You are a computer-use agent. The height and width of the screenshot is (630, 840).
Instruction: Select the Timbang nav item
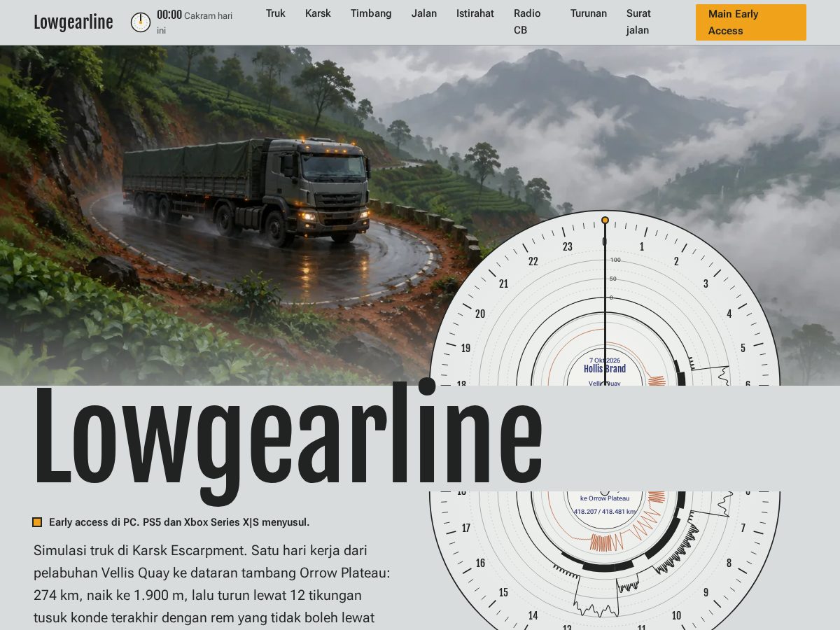tap(371, 13)
